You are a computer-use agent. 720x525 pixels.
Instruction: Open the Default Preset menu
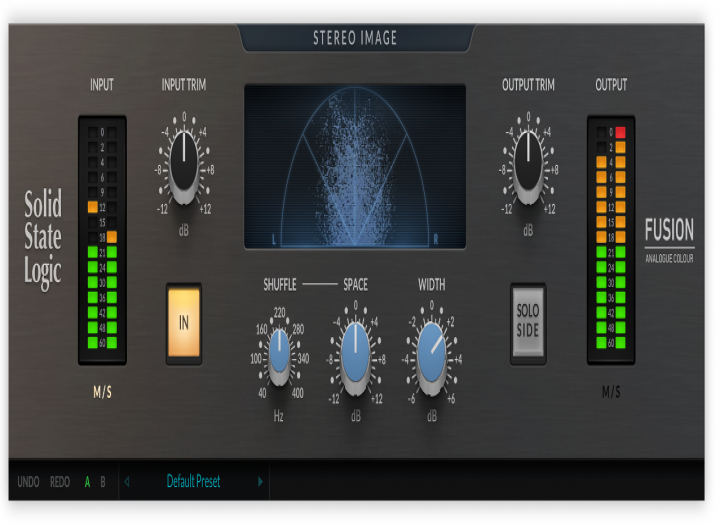tap(193, 481)
